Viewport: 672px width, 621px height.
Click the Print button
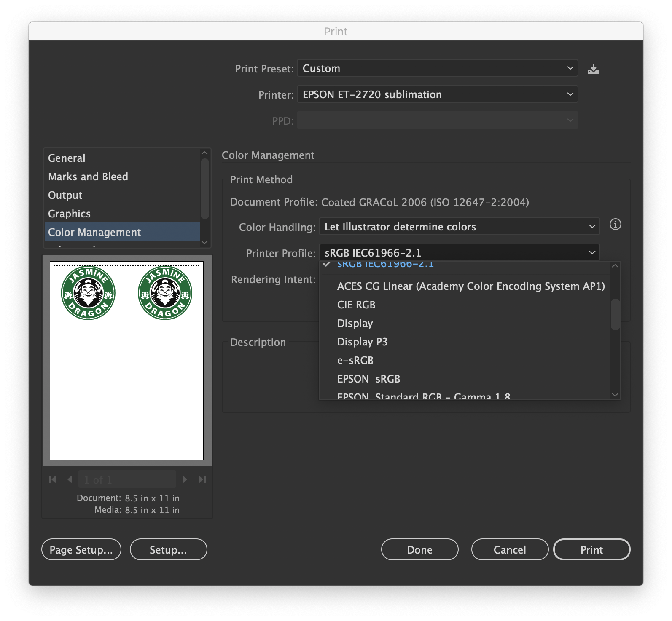591,549
